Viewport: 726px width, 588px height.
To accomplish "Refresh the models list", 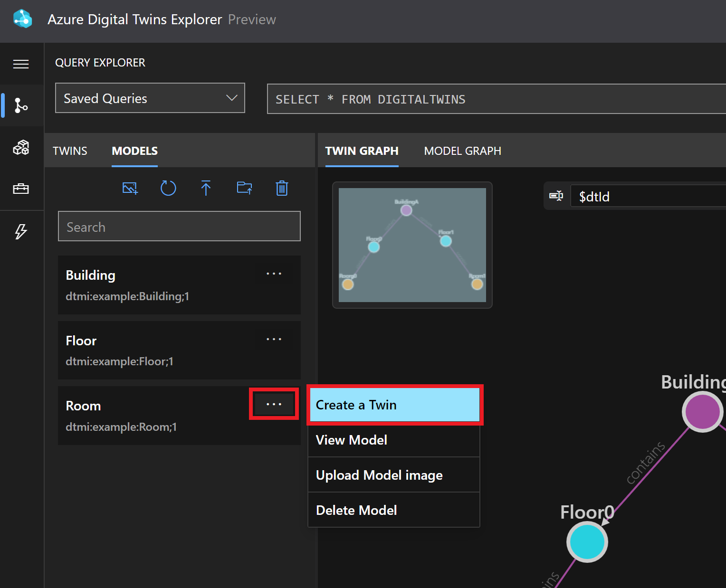I will point(168,188).
